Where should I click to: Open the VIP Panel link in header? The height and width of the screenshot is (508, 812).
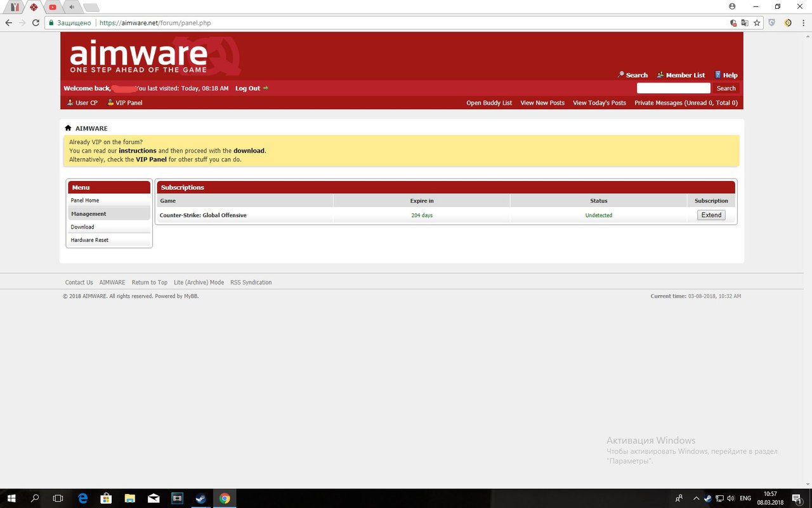pyautogui.click(x=129, y=103)
